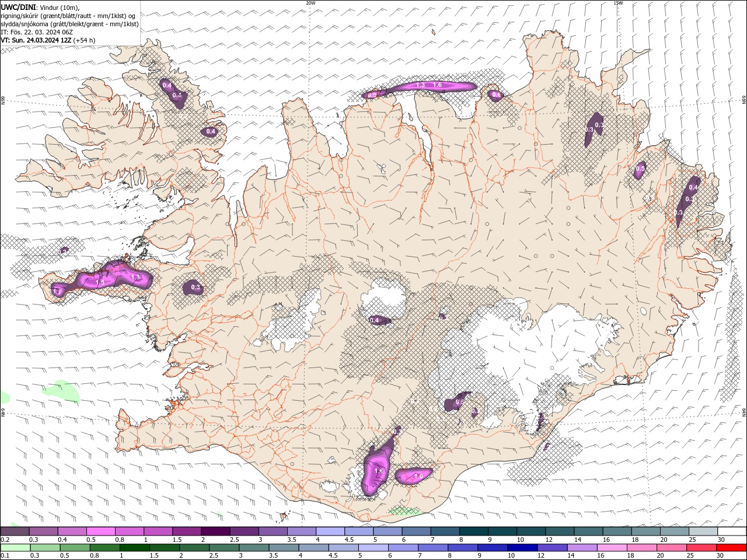Pick the dark green 1–1.5 swatch, bottom legend row
747x560 pixels.
(134, 548)
